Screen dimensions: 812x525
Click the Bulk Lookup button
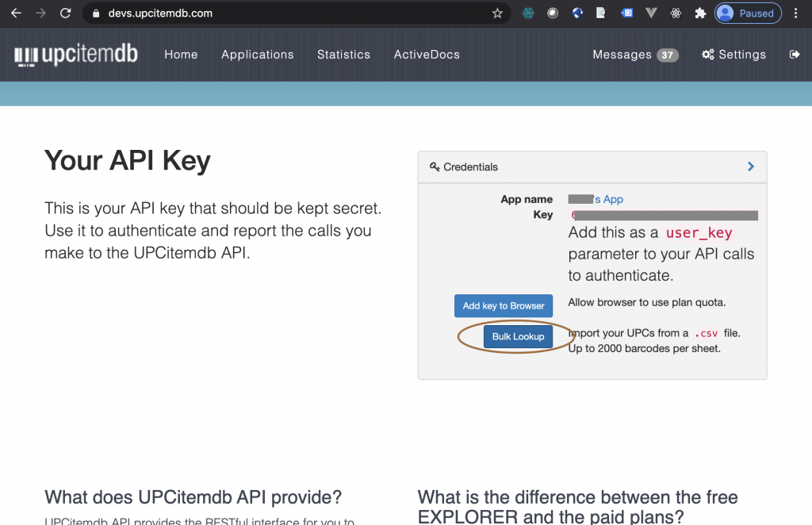point(519,336)
